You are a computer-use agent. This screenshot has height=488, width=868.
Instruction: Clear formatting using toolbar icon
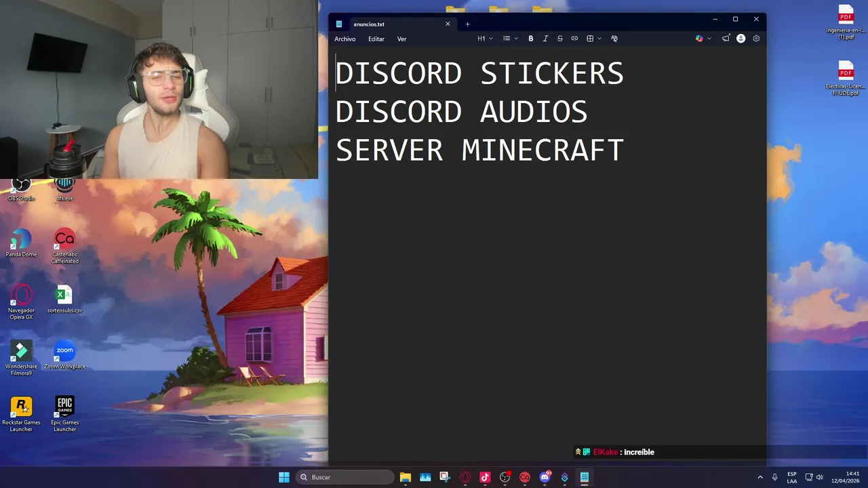pos(614,39)
